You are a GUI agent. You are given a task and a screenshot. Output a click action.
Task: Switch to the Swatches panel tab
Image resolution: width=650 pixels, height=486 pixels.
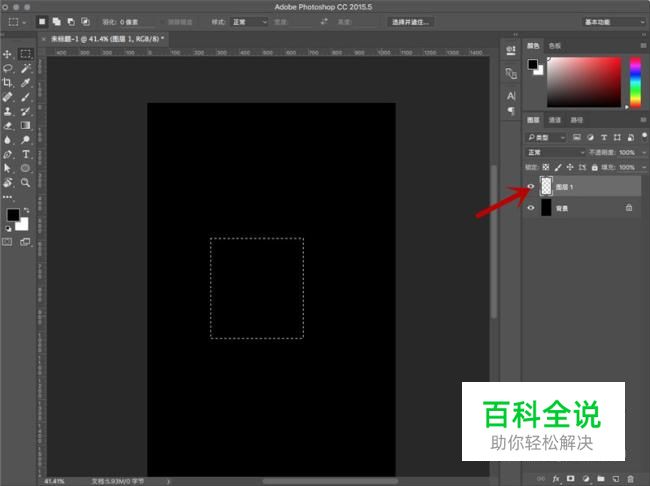pyautogui.click(x=555, y=46)
